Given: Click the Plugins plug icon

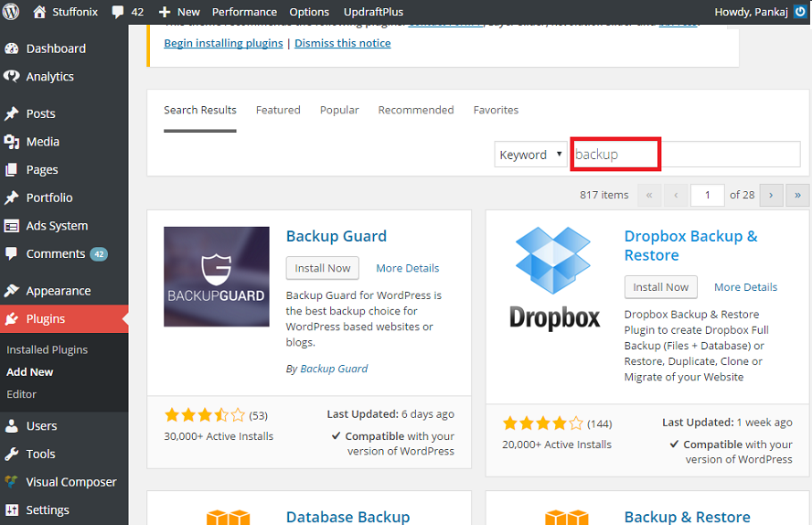Looking at the screenshot, I should [x=11, y=319].
